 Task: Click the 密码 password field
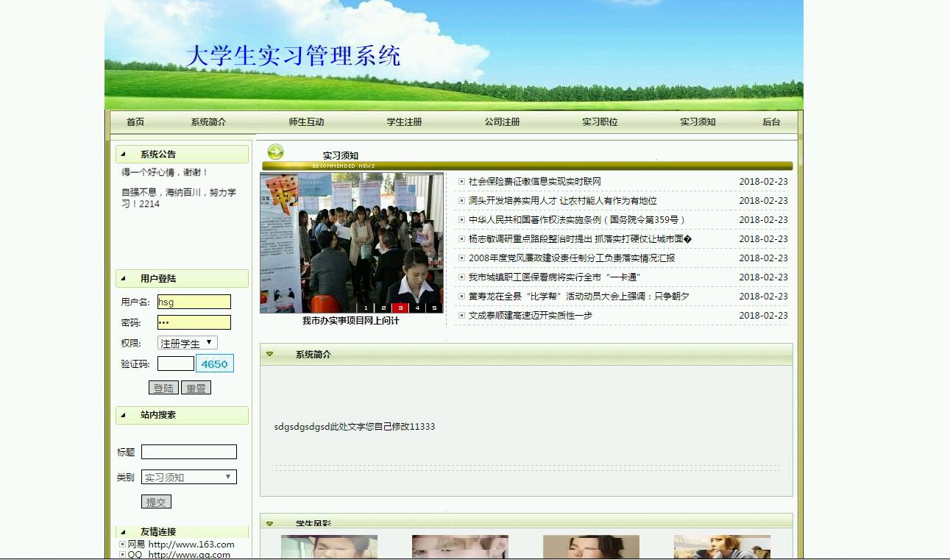click(x=194, y=322)
